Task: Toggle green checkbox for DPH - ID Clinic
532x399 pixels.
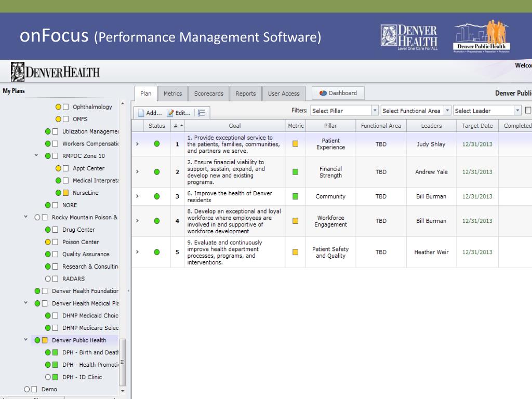Action: point(55,377)
